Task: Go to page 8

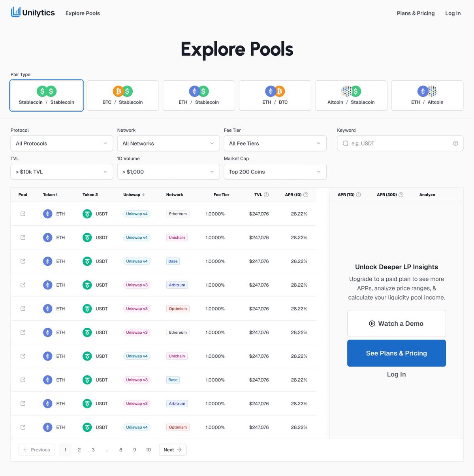Action: click(121, 450)
